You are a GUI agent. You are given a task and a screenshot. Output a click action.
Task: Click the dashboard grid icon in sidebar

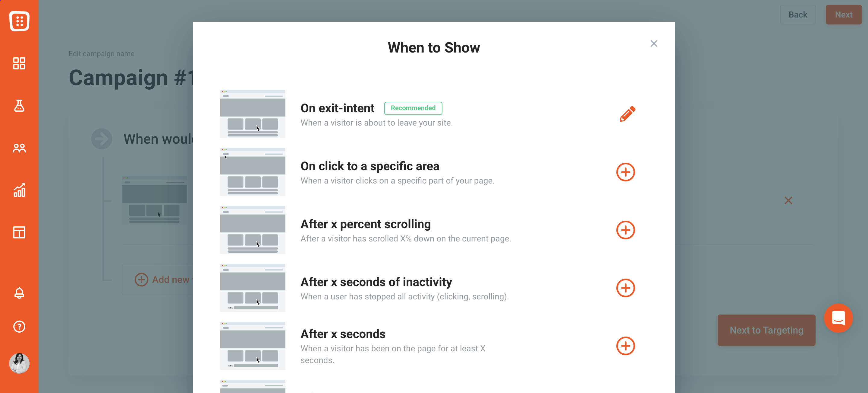(19, 63)
